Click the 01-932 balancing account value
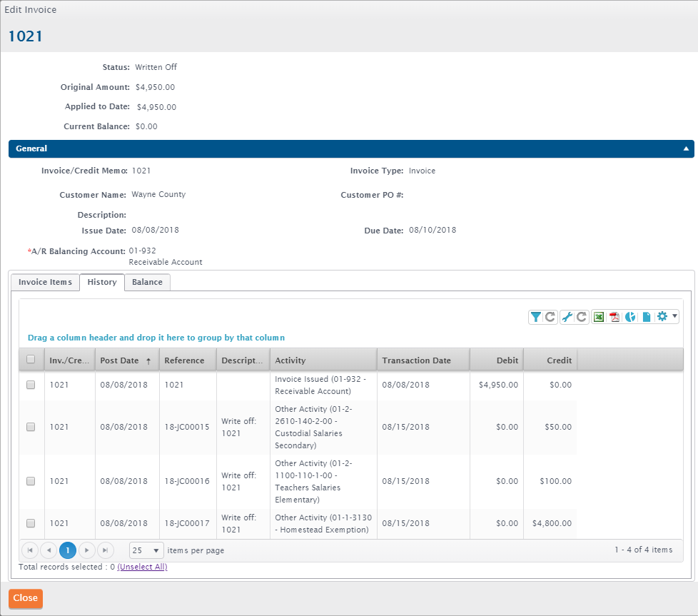This screenshot has height=616, width=698. pyautogui.click(x=143, y=251)
